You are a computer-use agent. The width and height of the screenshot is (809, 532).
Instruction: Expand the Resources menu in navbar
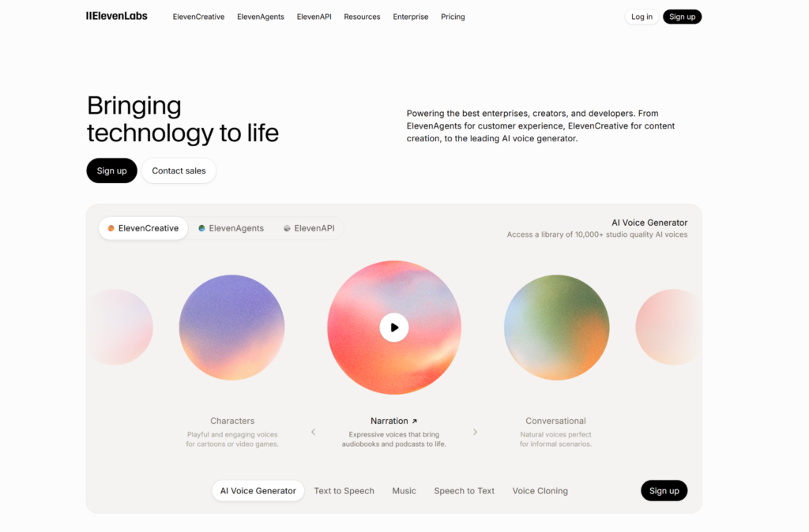click(362, 17)
